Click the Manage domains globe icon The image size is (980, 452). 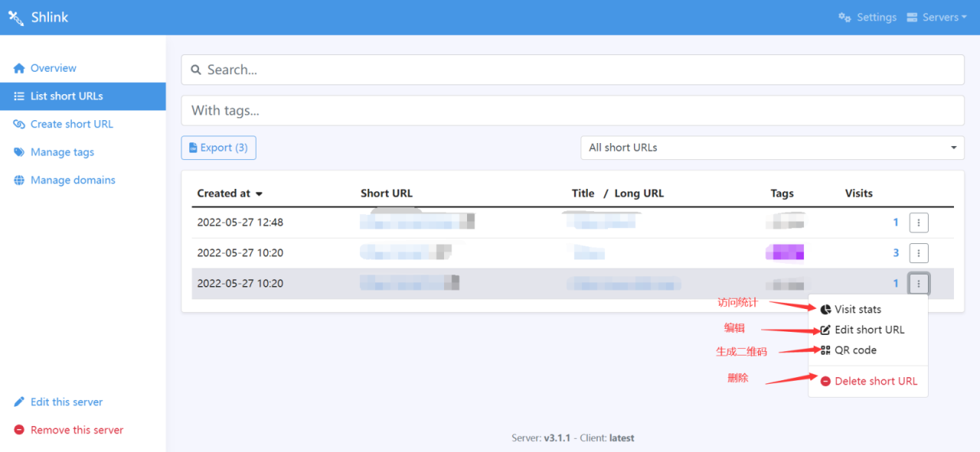(x=19, y=180)
